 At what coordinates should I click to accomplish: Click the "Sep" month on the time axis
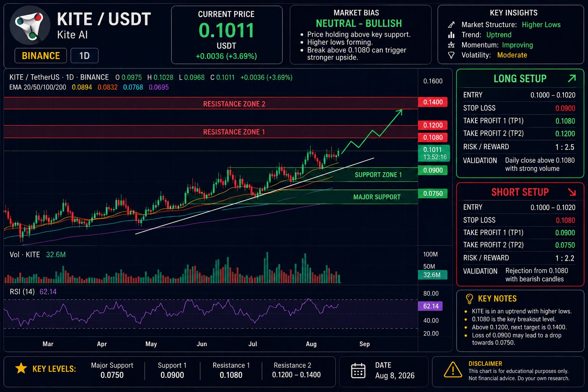(x=364, y=344)
